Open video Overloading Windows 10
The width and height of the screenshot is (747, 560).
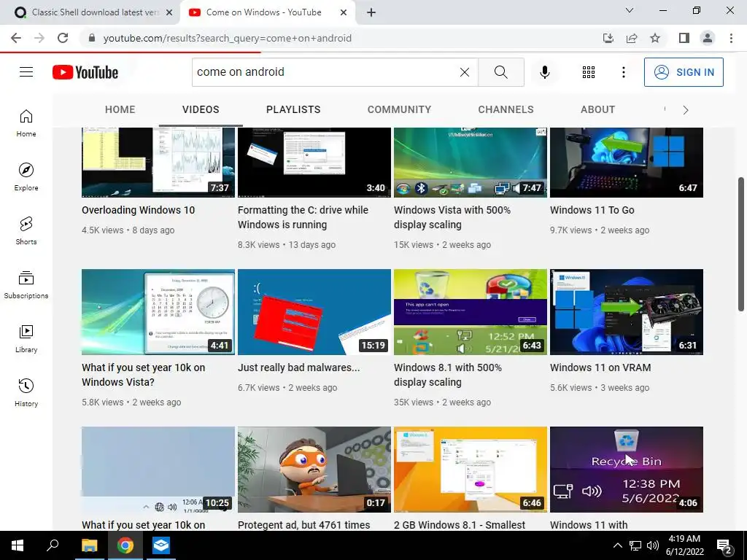coord(138,210)
